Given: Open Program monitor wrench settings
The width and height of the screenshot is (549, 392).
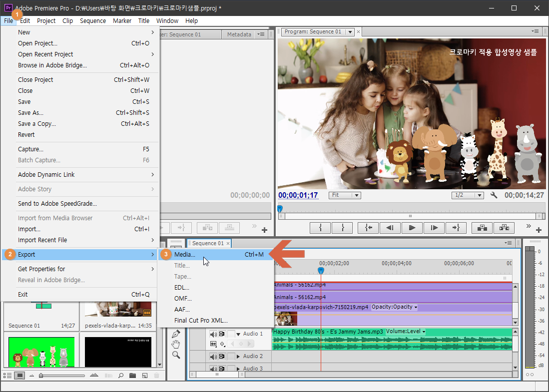Looking at the screenshot, I should click(494, 195).
